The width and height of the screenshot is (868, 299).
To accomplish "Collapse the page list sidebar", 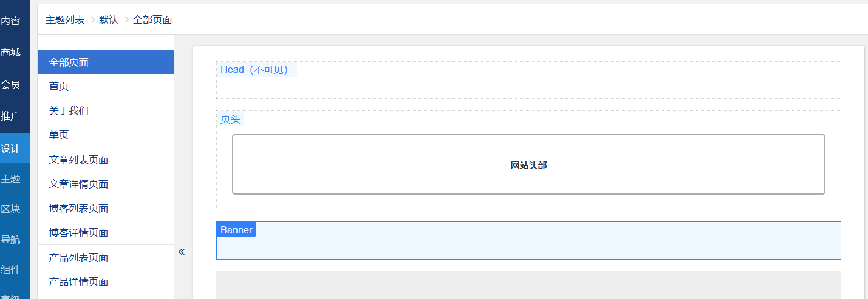I will (x=182, y=252).
